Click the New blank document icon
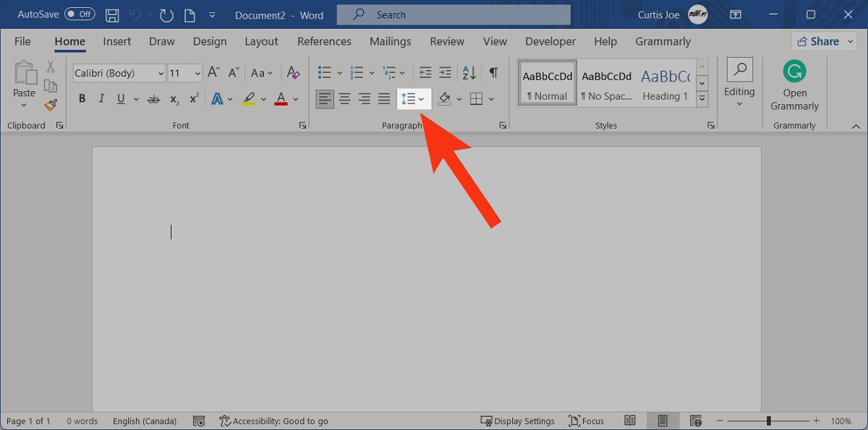 click(x=190, y=14)
